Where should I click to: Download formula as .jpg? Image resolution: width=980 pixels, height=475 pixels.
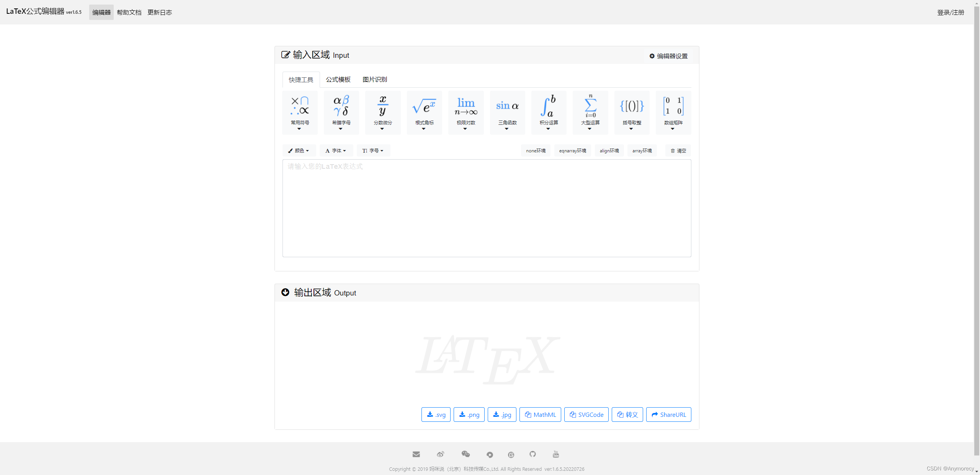tap(502, 415)
